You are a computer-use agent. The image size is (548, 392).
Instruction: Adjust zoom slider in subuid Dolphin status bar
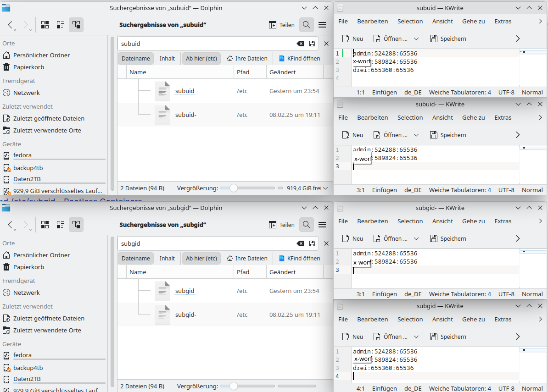(x=248, y=188)
